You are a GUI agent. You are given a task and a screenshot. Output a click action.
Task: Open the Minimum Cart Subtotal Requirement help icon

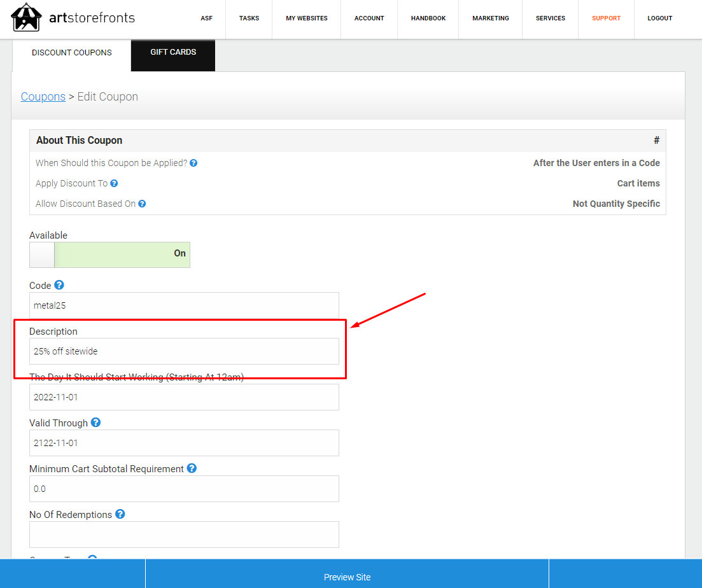tap(191, 468)
